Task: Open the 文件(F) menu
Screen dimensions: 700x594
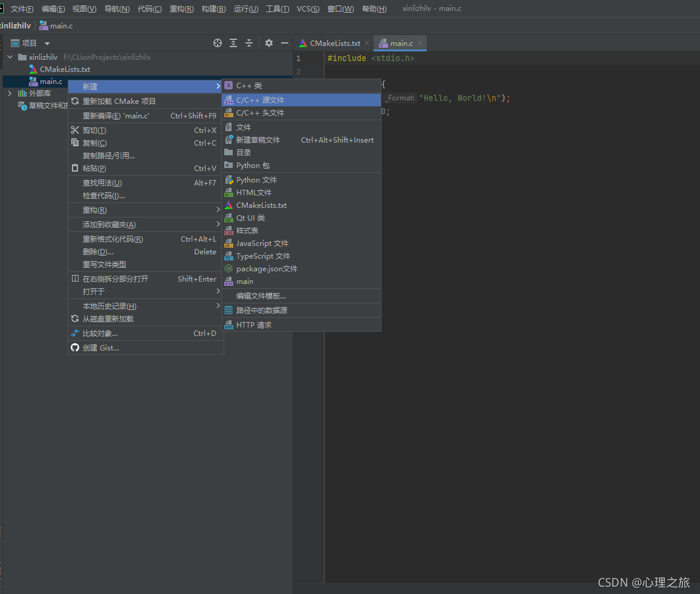Action: click(22, 9)
